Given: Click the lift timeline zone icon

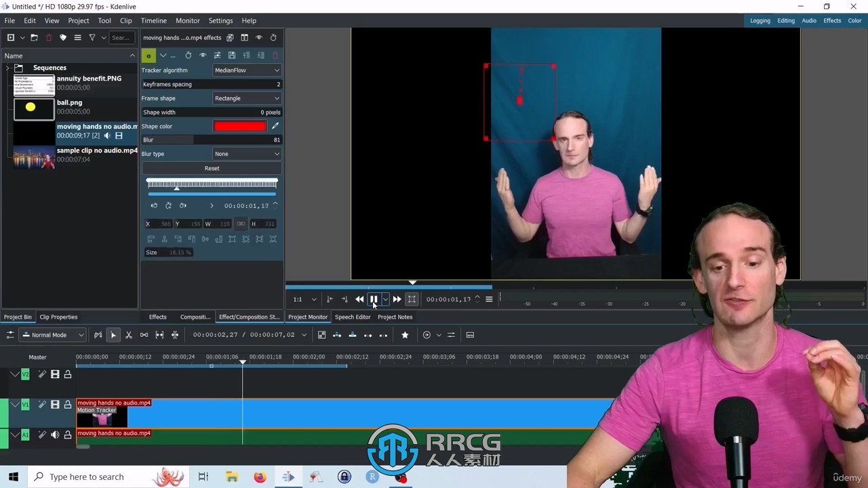Looking at the screenshot, I should click(383, 335).
